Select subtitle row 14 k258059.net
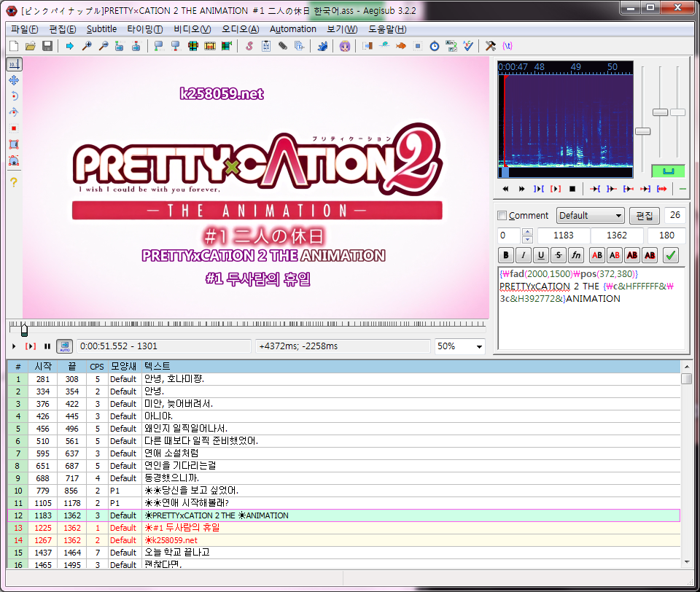 343,540
